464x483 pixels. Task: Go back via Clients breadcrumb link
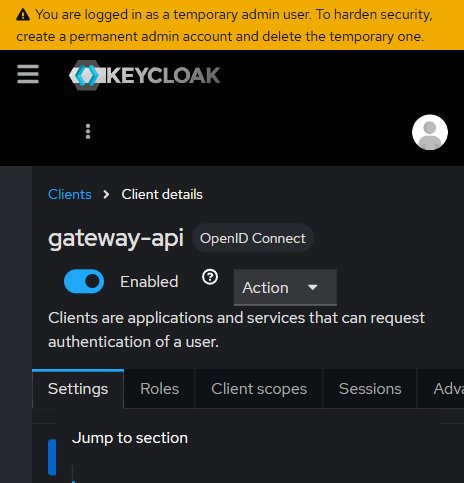click(70, 194)
